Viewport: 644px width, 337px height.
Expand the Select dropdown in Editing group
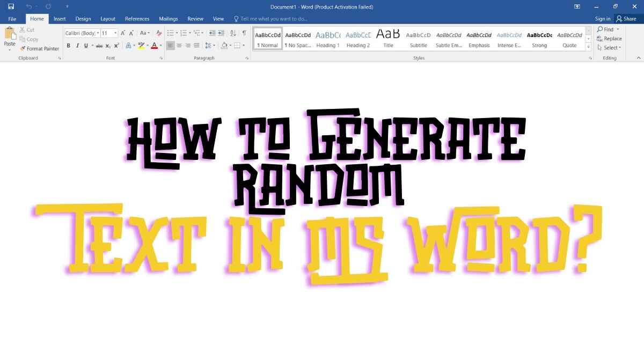click(x=612, y=48)
